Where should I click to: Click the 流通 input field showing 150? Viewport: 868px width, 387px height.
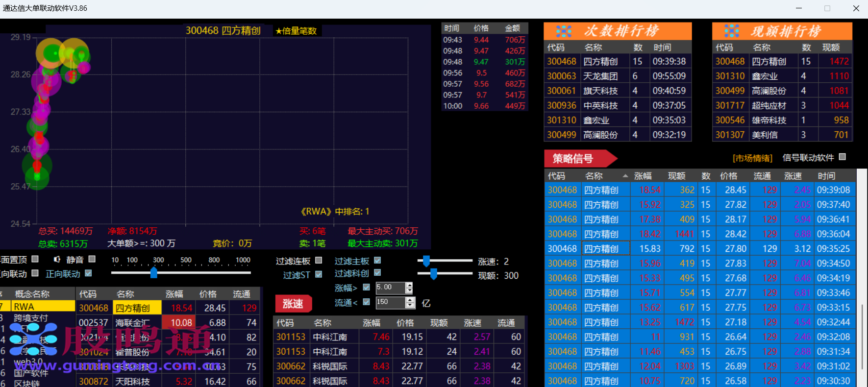pyautogui.click(x=391, y=303)
